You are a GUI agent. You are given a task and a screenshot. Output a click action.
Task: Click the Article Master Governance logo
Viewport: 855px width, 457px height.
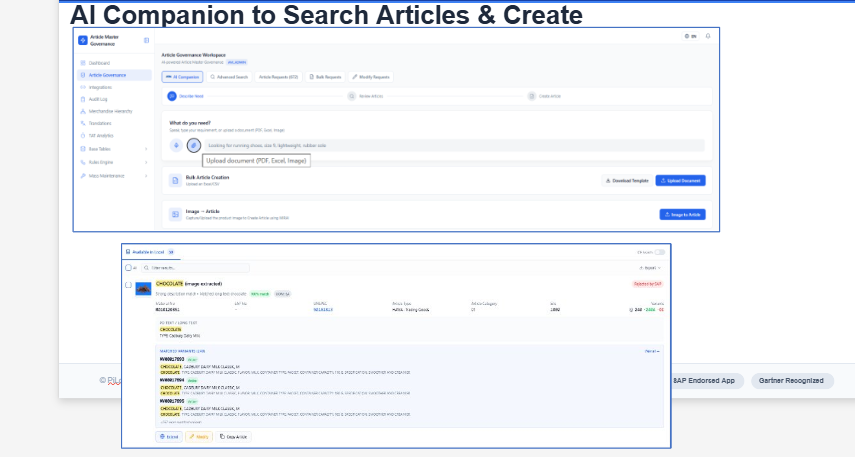point(83,40)
